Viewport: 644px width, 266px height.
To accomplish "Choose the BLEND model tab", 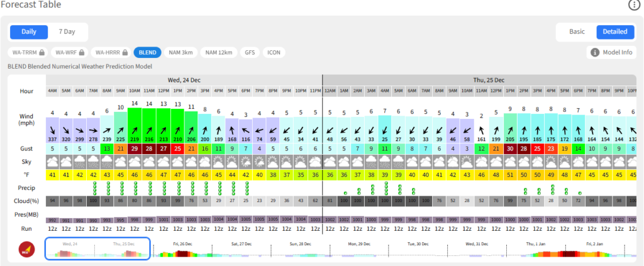I will tap(147, 52).
